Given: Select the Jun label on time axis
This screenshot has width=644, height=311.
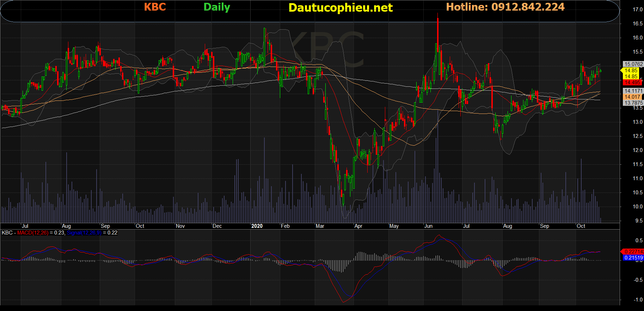Looking at the screenshot, I should 428,226.
